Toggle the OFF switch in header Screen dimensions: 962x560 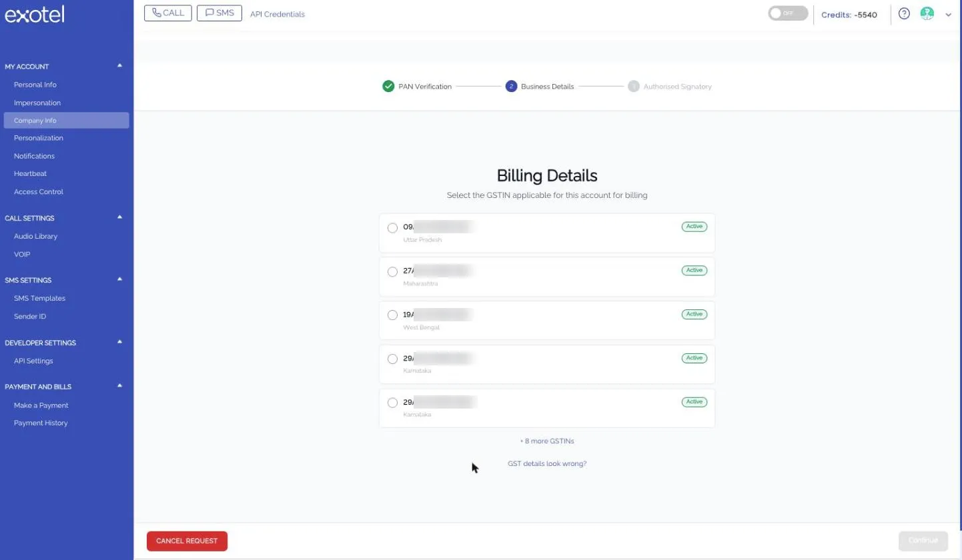[788, 13]
